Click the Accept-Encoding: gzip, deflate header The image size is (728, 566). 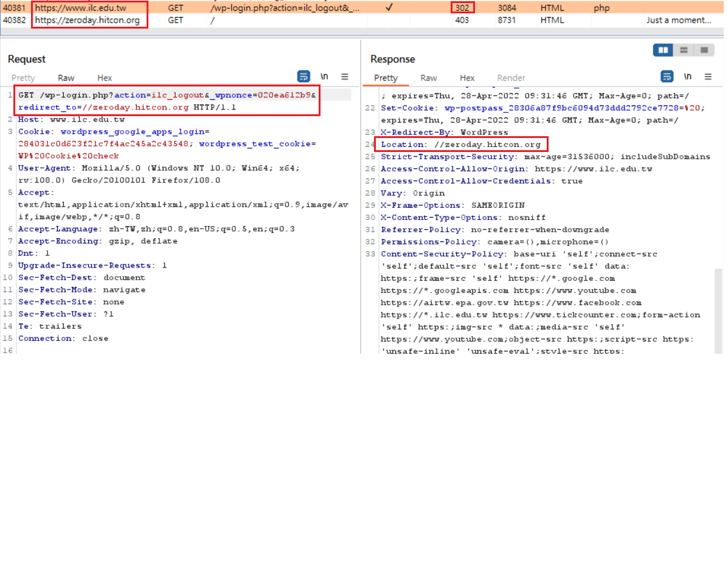(97, 241)
